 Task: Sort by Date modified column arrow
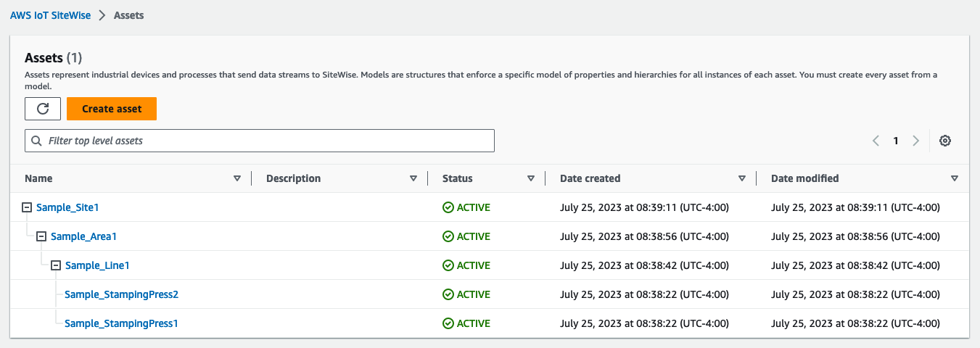[955, 178]
